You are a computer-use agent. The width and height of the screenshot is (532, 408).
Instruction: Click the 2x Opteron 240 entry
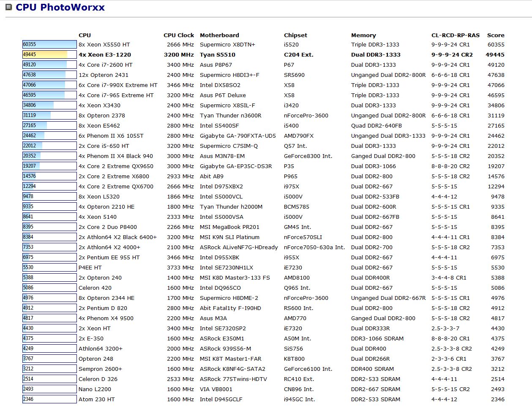100,277
